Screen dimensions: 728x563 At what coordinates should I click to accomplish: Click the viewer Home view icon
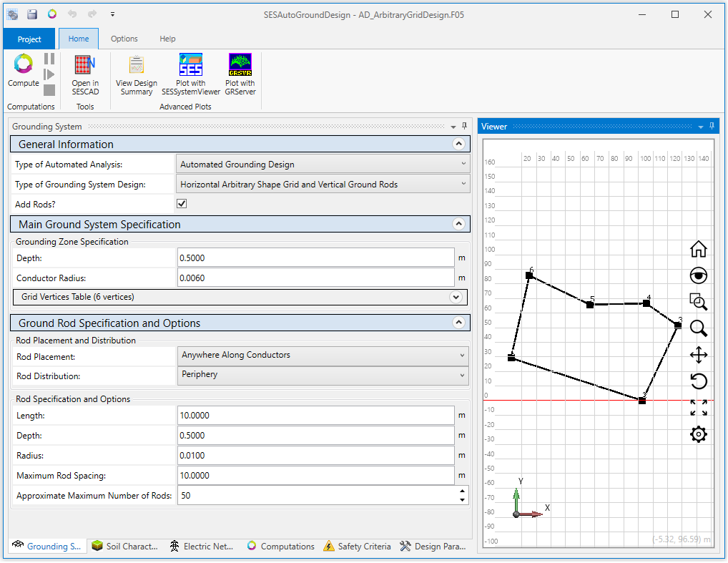click(x=698, y=249)
